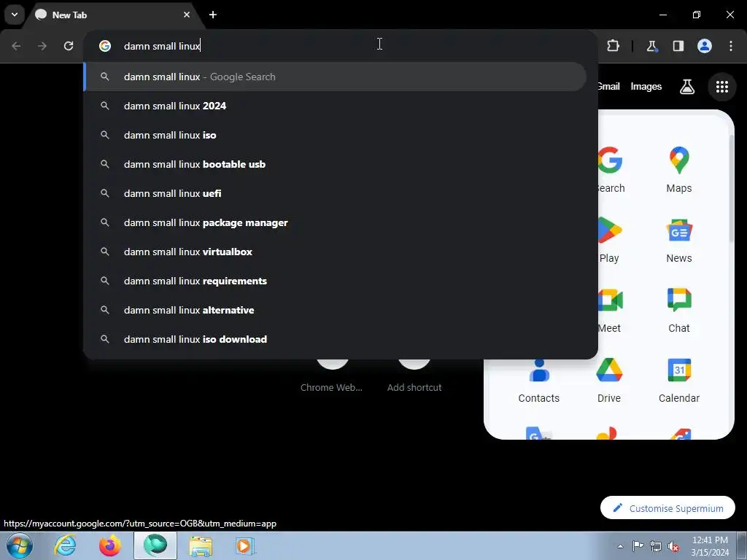Click the browser Forward arrow
Image resolution: width=747 pixels, height=560 pixels.
[42, 46]
